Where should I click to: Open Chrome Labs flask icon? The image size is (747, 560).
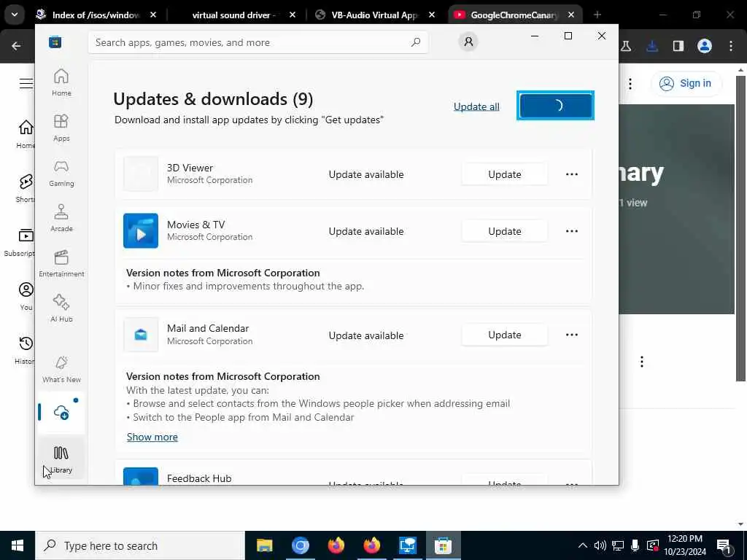tap(626, 46)
